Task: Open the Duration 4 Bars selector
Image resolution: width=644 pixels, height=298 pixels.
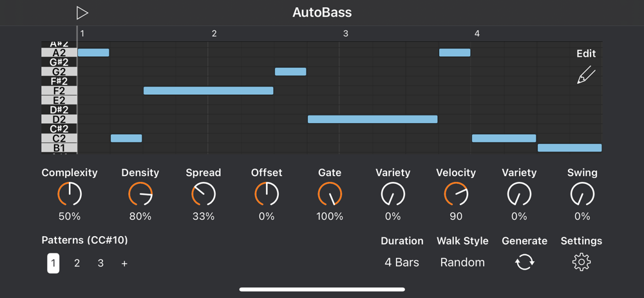Action: coord(402,263)
